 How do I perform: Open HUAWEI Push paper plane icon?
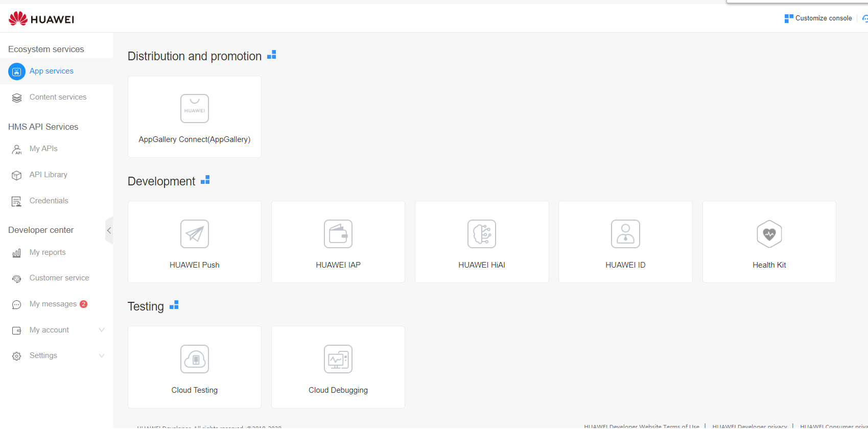pyautogui.click(x=195, y=234)
